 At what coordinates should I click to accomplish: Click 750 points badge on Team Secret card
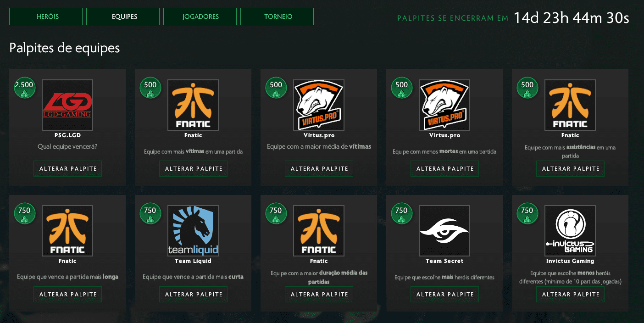(401, 213)
